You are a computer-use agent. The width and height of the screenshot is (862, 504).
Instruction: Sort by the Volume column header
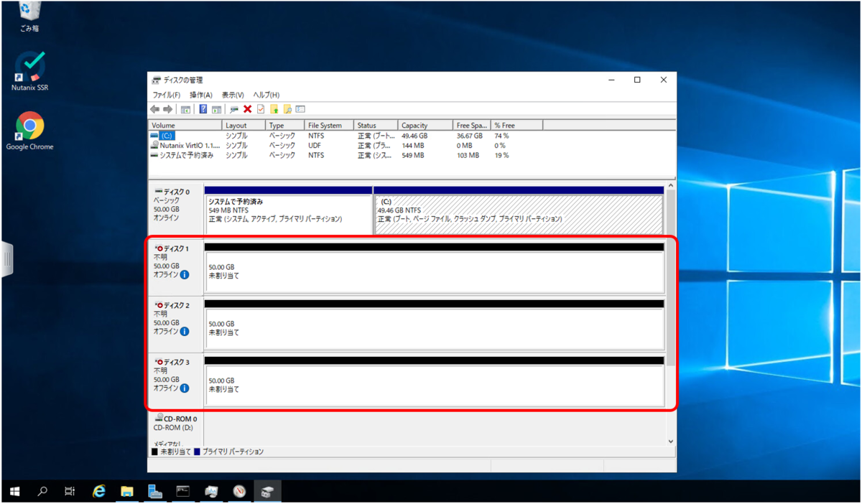pyautogui.click(x=185, y=125)
